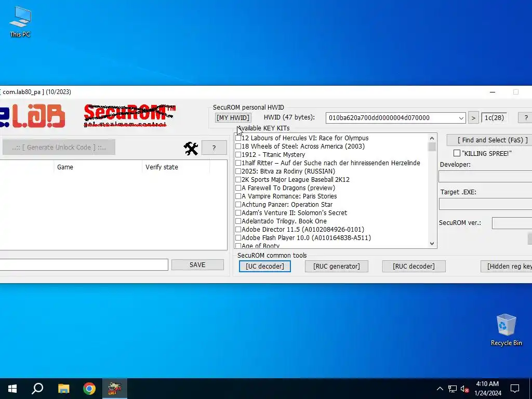Check A Vampire Romance: Paris Stories
The height and width of the screenshot is (399, 532).
click(238, 196)
